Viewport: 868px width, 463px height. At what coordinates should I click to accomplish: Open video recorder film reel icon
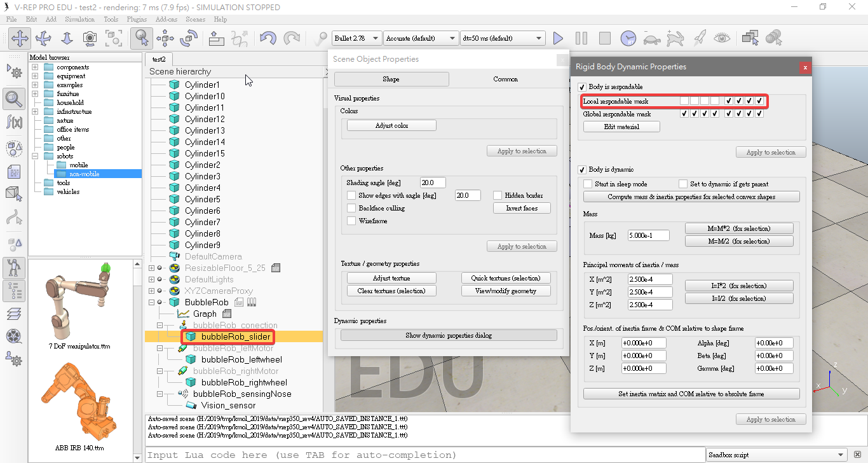pyautogui.click(x=14, y=336)
